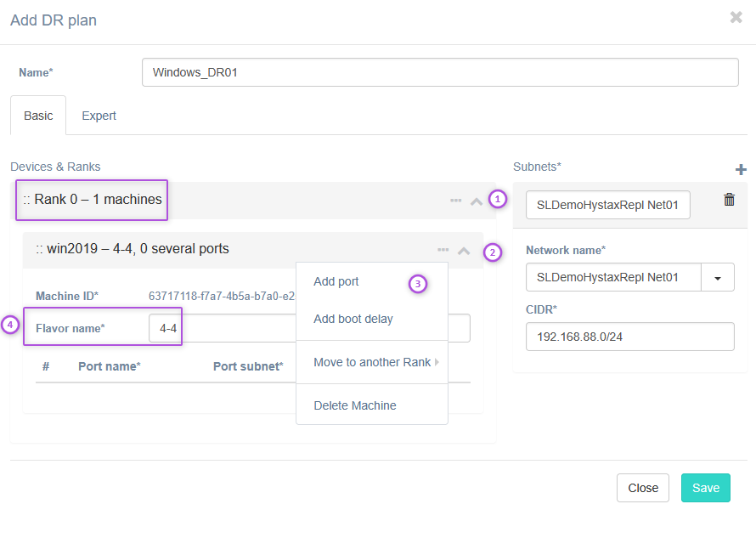756x538 pixels.
Task: Open the Move to another Rank submenu
Action: point(372,362)
